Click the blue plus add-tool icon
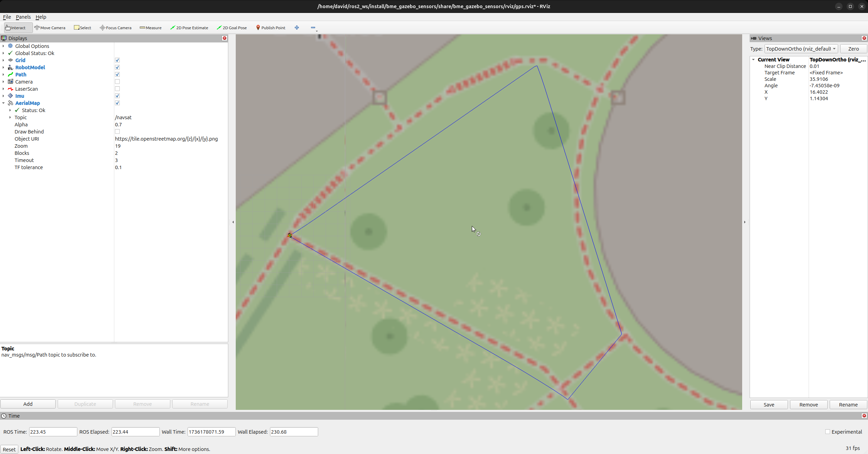This screenshot has height=454, width=868. [297, 28]
